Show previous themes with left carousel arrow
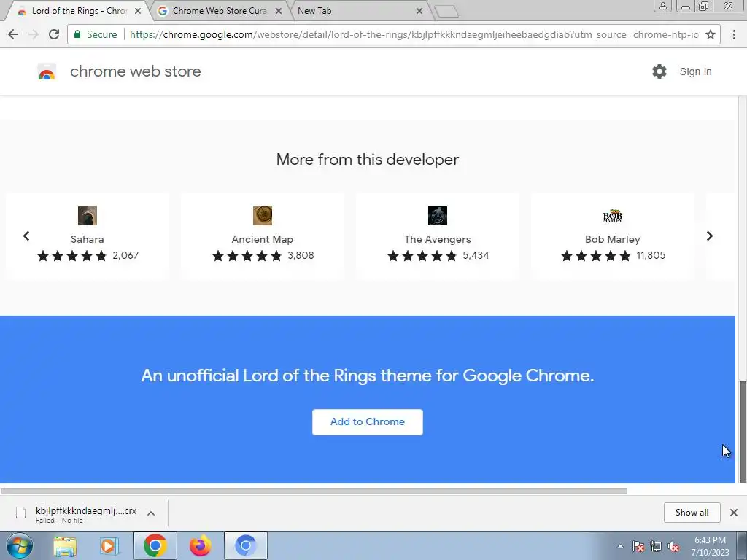 point(26,236)
